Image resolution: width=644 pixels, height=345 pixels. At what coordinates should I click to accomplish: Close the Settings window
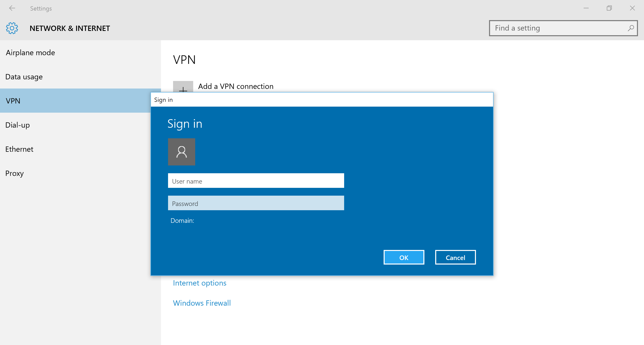pyautogui.click(x=632, y=8)
